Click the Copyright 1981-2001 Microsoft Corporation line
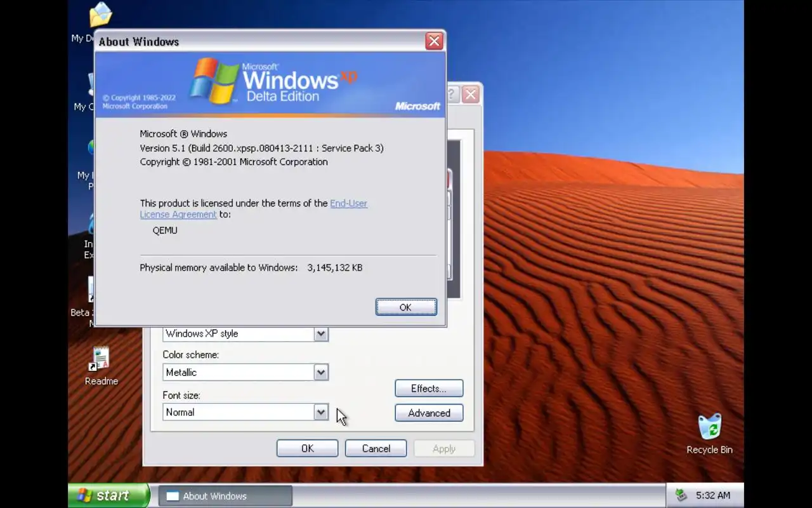This screenshot has width=812, height=508. [x=233, y=162]
